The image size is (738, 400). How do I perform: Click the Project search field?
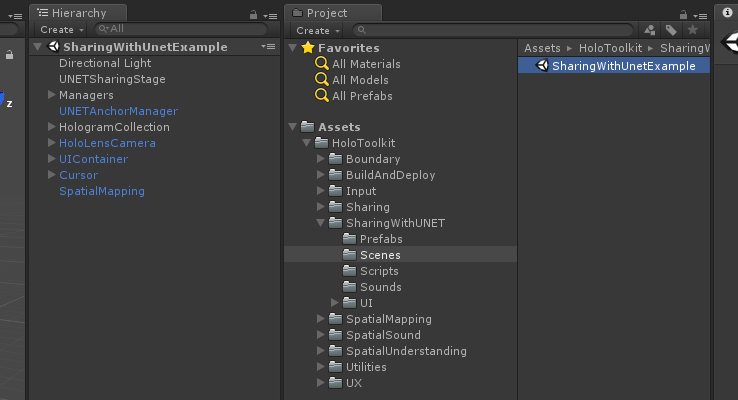click(x=493, y=30)
